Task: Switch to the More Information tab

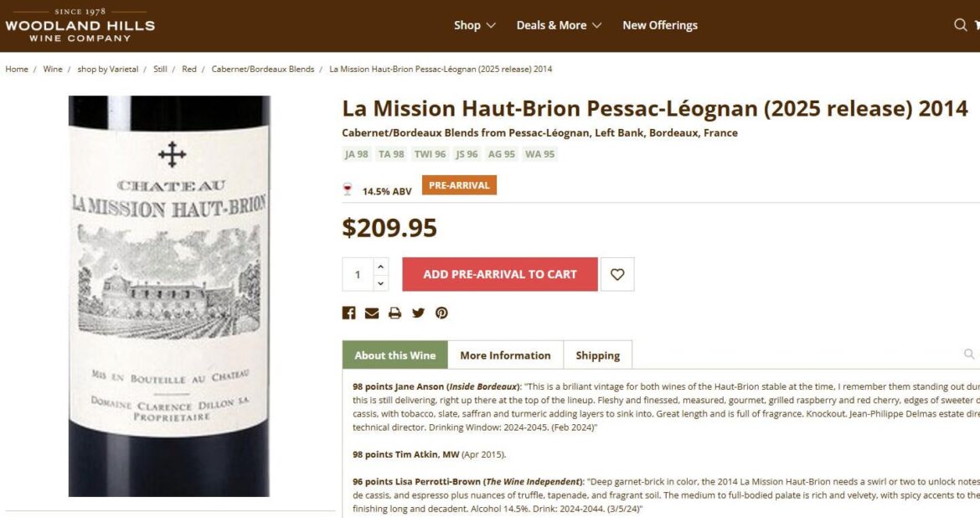Action: click(x=505, y=355)
